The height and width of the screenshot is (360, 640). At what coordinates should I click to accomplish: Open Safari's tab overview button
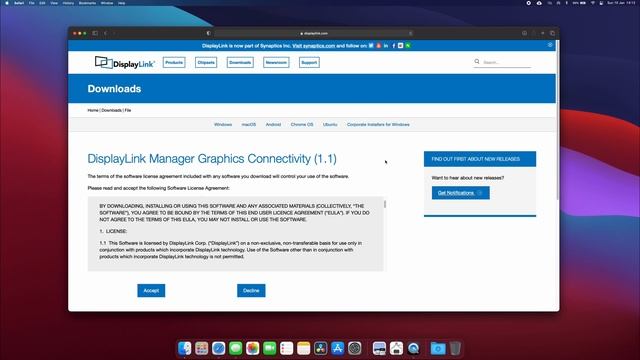pyautogui.click(x=552, y=33)
